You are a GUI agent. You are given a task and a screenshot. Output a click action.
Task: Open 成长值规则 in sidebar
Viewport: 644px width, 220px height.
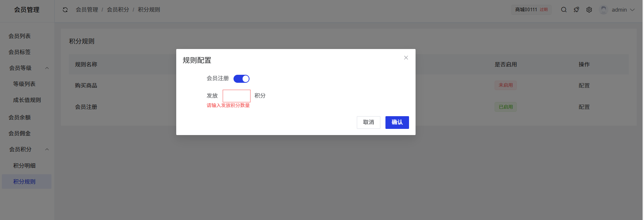[x=27, y=100]
